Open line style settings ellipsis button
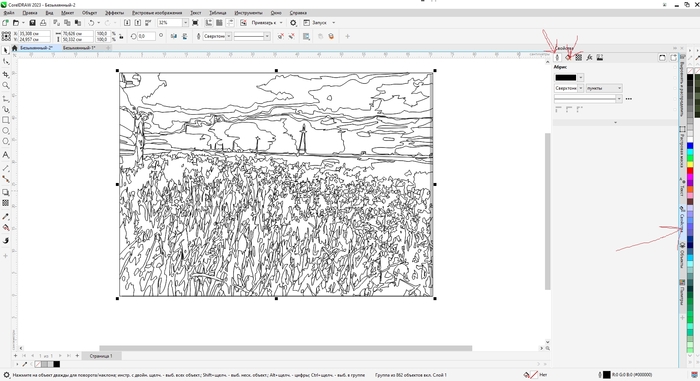Viewport: 700px width, 381px height. tap(629, 99)
